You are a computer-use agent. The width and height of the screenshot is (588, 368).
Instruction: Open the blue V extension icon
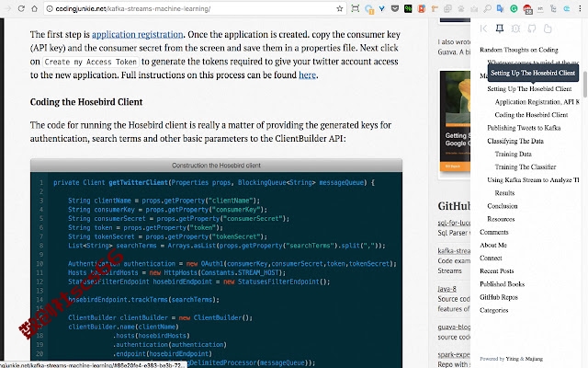pos(381,8)
